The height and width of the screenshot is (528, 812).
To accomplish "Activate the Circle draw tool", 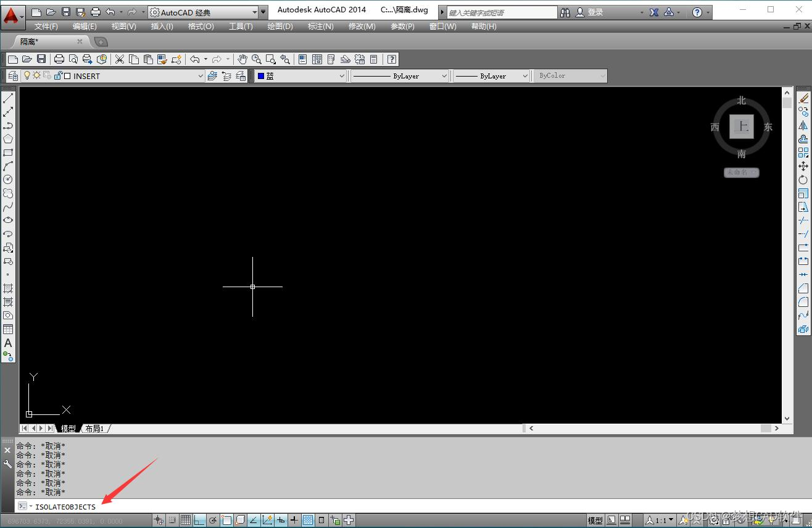I will pyautogui.click(x=8, y=180).
